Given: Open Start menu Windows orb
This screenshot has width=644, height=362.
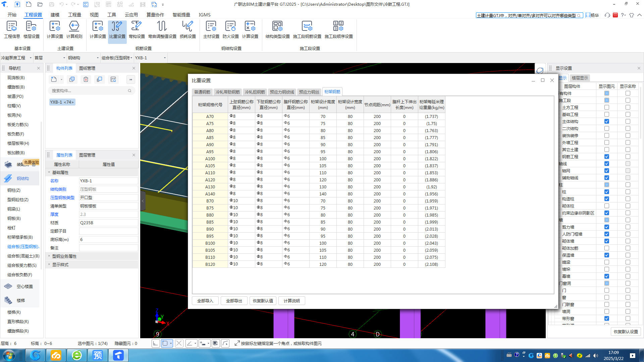Looking at the screenshot, I should [x=9, y=355].
